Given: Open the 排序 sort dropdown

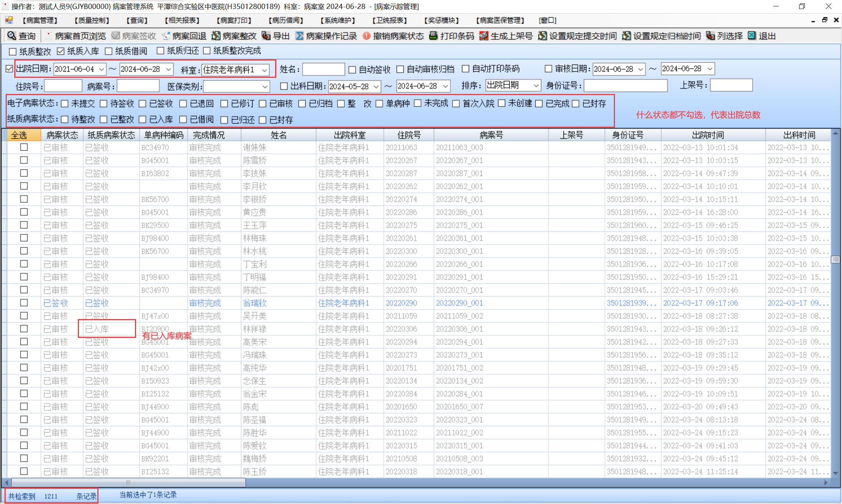Looking at the screenshot, I should point(536,86).
